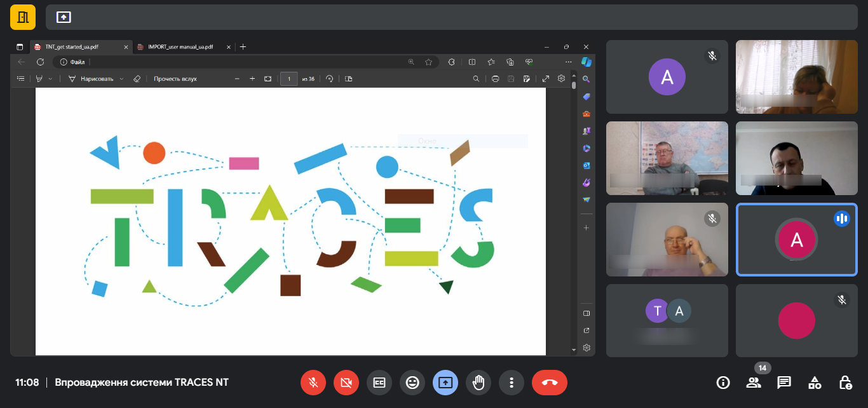Zoom out the PDF with minus button
Viewport: 868px width, 408px height.
(x=237, y=79)
